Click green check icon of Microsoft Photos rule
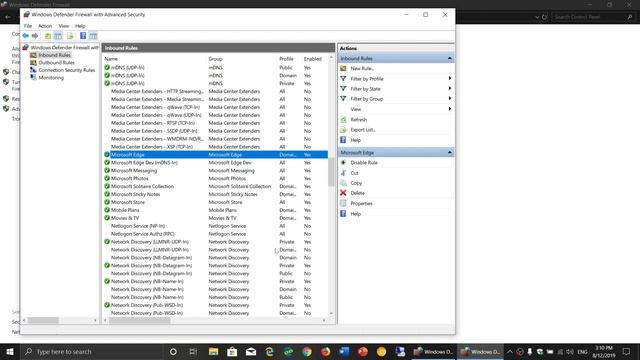 click(x=107, y=178)
